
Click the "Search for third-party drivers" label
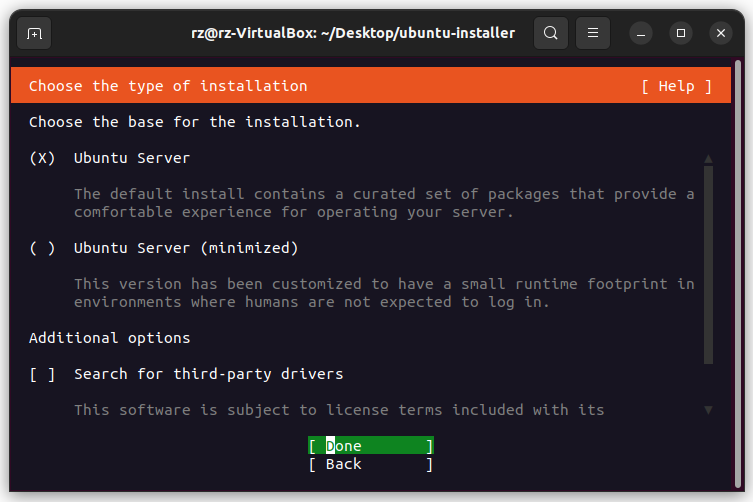pos(208,374)
